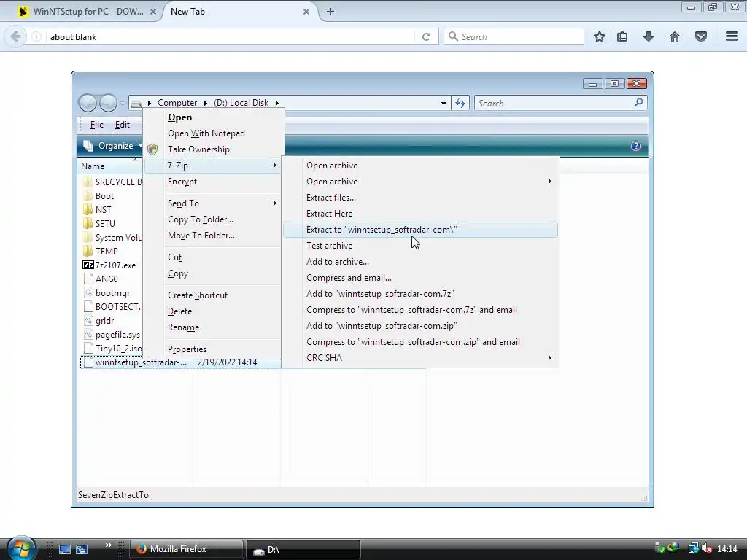Expand the CRC SHA submenu

pos(421,358)
